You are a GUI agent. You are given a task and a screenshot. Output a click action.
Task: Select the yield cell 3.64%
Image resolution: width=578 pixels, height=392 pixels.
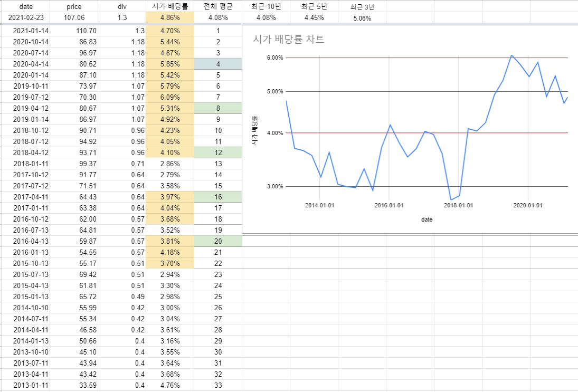pyautogui.click(x=170, y=363)
